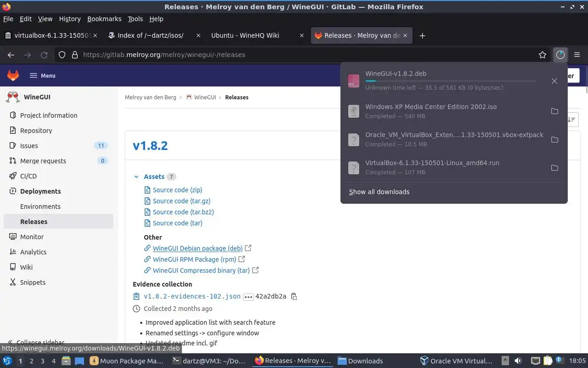Open Muon Package Manager taskbar window

pyautogui.click(x=127, y=361)
